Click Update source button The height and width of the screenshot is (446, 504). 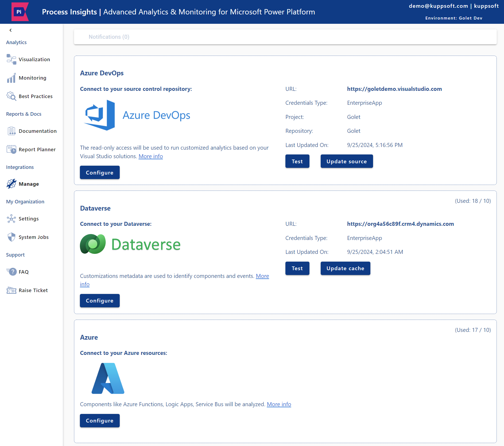[x=347, y=161]
